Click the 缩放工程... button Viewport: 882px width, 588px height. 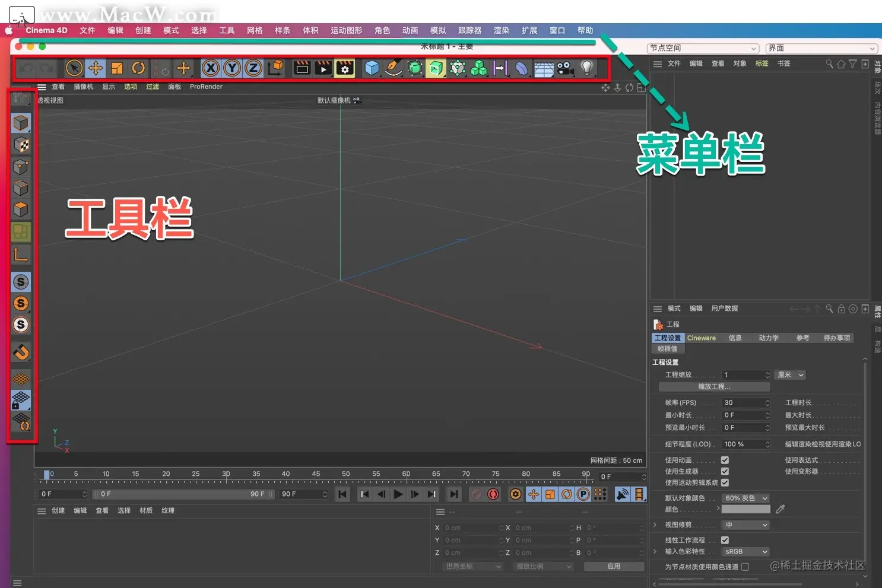714,387
